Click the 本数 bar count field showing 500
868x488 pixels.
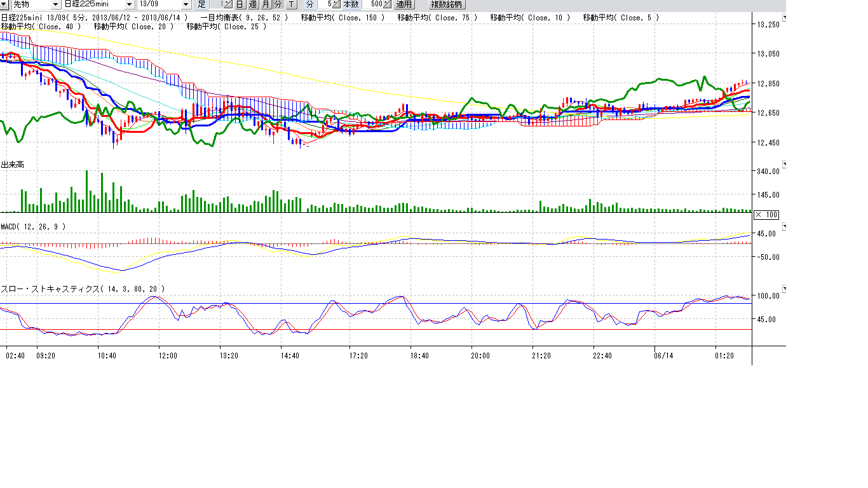[374, 4]
